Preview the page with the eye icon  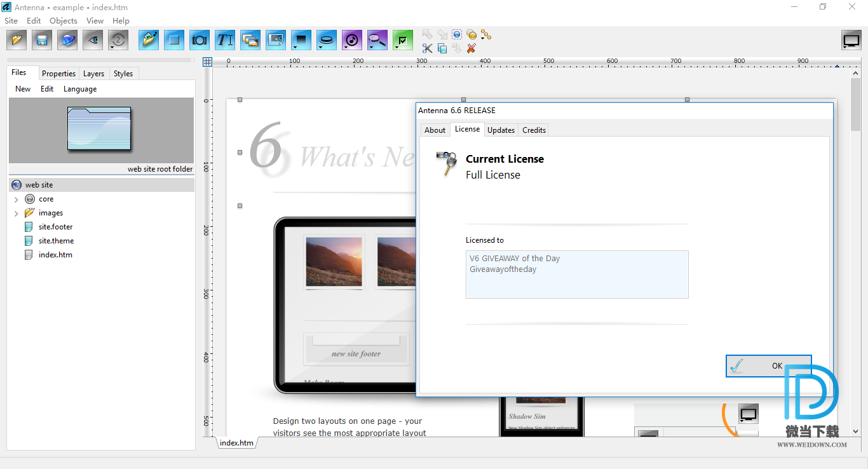coord(93,40)
